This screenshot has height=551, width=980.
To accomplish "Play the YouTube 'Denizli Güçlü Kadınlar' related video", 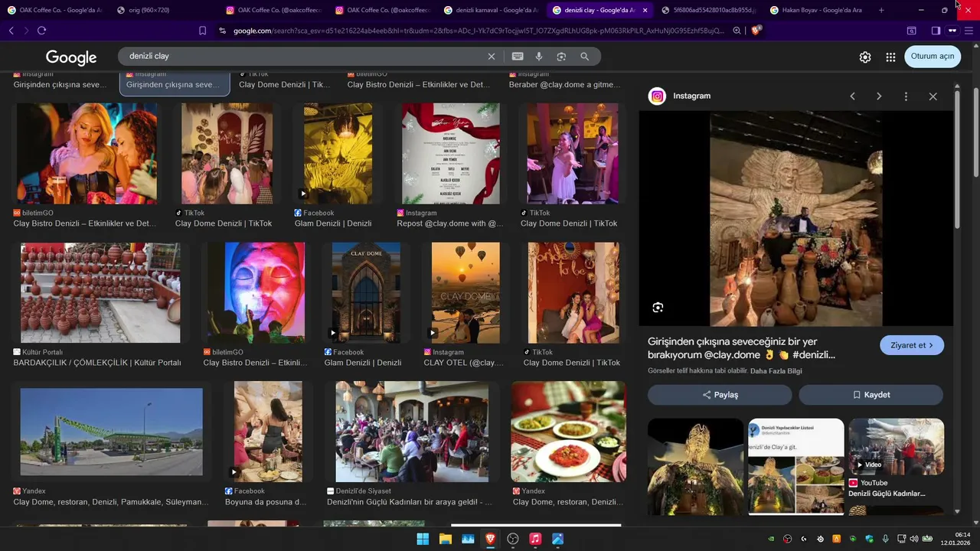I will point(897,446).
